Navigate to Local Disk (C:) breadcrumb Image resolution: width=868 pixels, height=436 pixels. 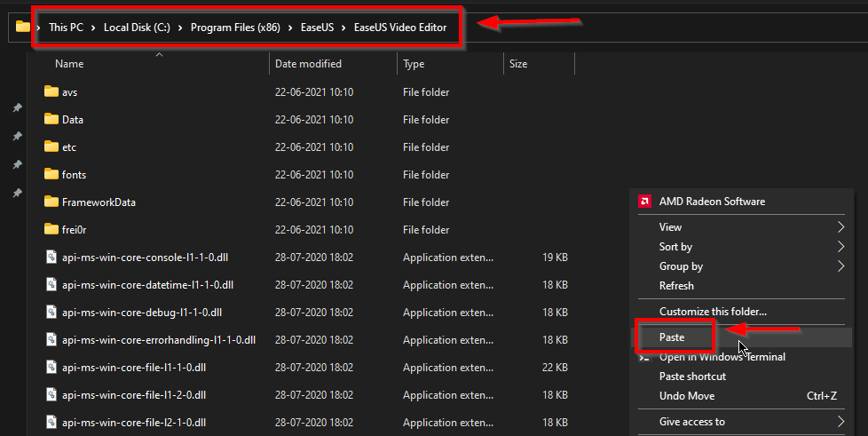point(137,28)
